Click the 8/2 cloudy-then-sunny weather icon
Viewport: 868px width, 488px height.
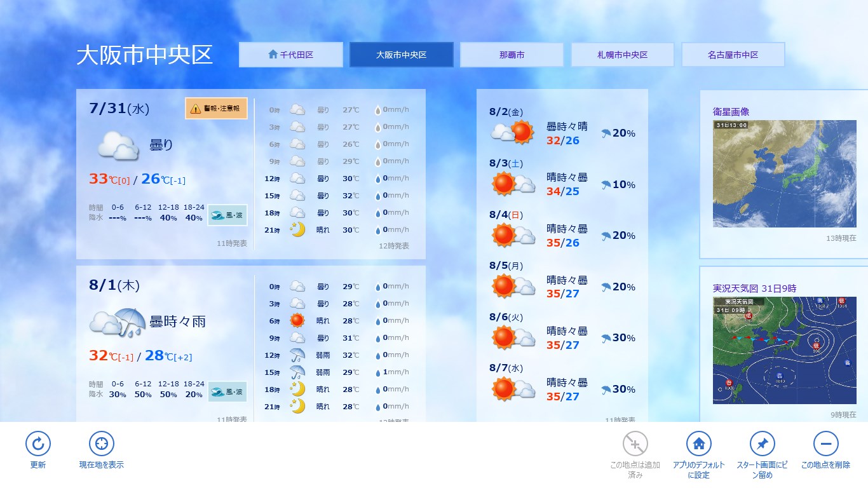point(512,132)
